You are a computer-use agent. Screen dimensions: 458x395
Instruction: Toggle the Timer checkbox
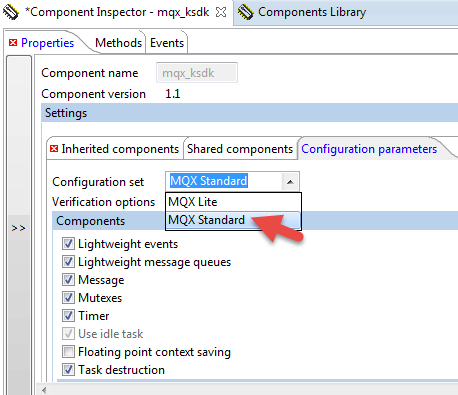click(68, 316)
